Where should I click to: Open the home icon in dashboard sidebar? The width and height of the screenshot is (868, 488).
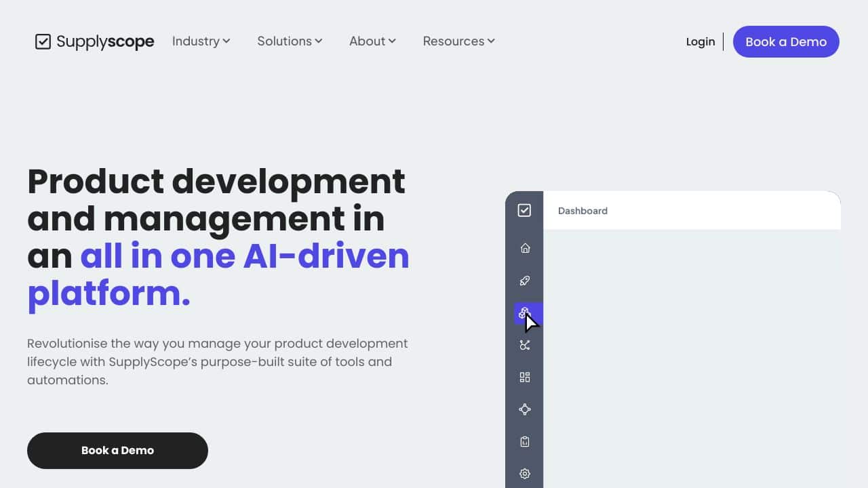coord(525,248)
